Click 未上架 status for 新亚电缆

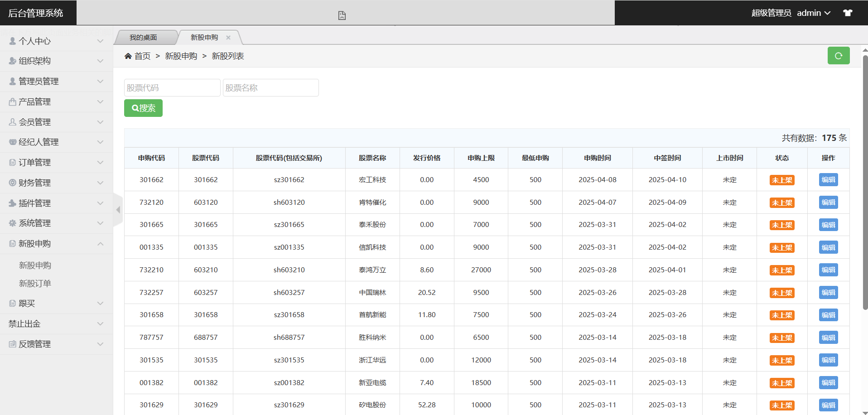[x=782, y=383]
